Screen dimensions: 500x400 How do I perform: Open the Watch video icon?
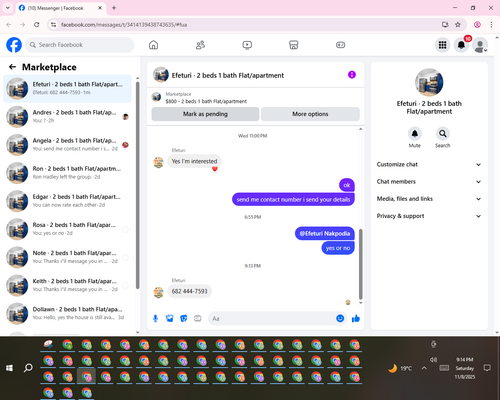[x=247, y=45]
